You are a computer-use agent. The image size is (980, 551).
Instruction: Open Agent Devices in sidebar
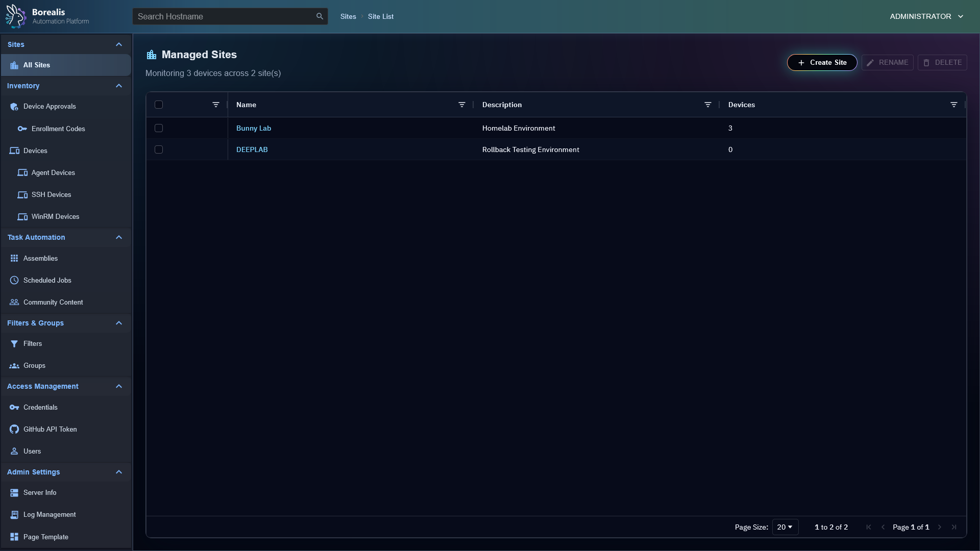click(53, 172)
